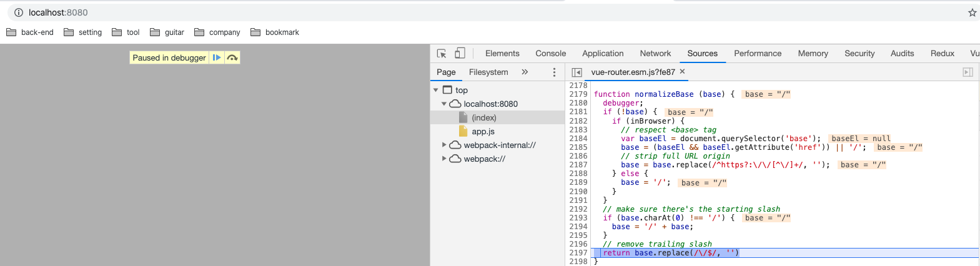Open Sources navigator three-dot menu
This screenshot has height=266, width=980.
pos(554,72)
